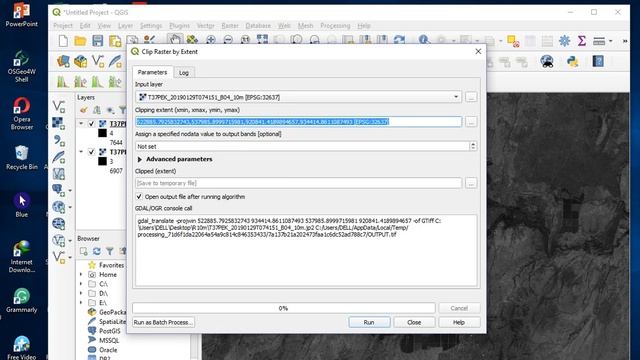
Task: Click the Run button
Action: [369, 322]
